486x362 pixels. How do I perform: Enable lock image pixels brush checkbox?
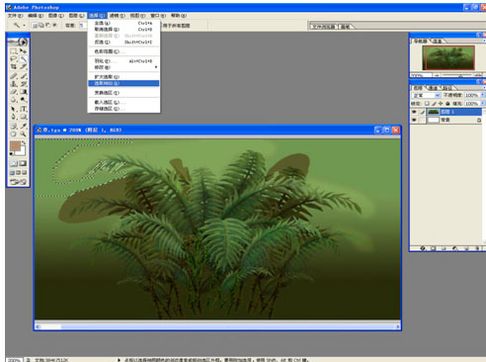[x=434, y=104]
